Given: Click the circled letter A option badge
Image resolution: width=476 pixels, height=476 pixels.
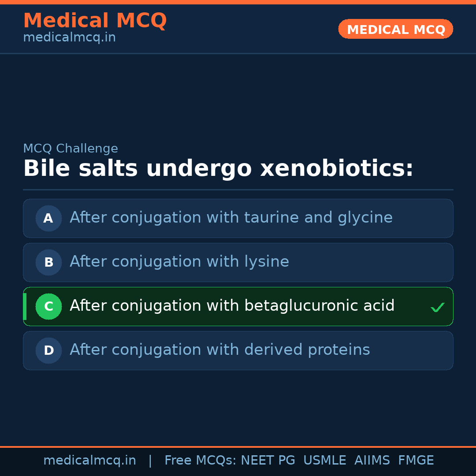Looking at the screenshot, I should [48, 218].
